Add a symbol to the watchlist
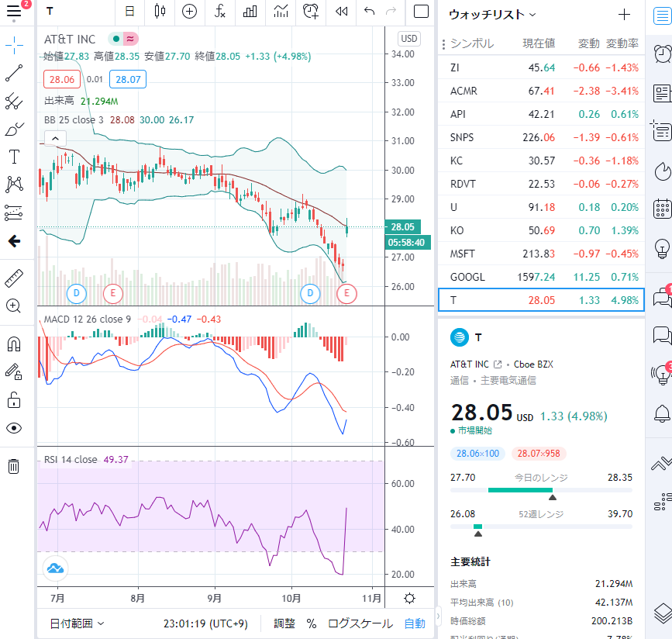Viewport: 672px width, 639px height. (624, 15)
